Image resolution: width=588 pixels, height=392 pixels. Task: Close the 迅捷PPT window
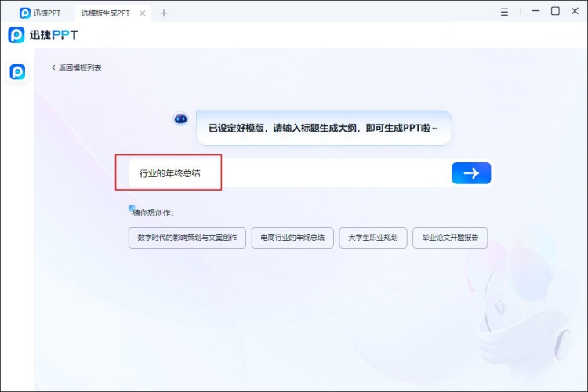tap(575, 11)
